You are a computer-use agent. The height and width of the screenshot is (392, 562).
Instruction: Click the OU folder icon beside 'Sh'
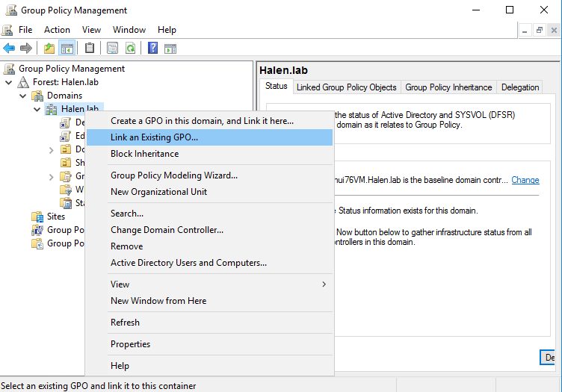pos(66,163)
